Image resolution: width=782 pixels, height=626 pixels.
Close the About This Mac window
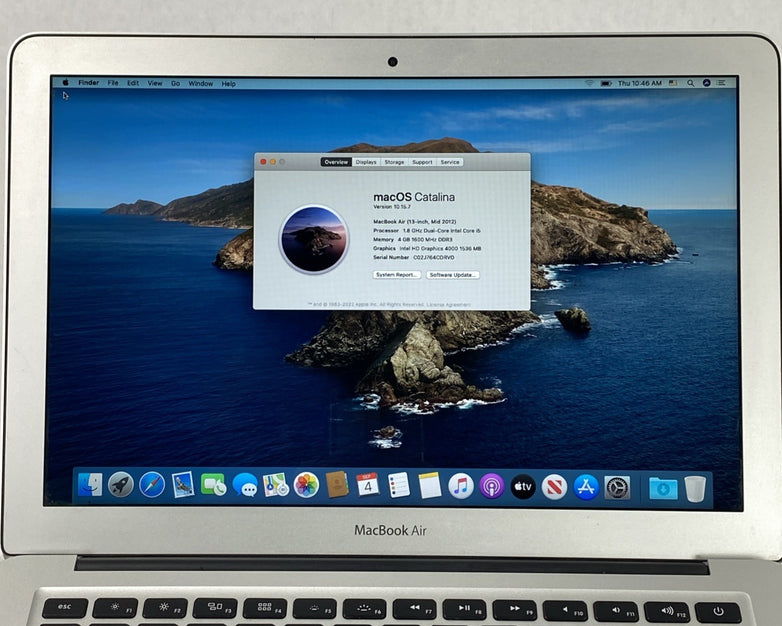[263, 162]
